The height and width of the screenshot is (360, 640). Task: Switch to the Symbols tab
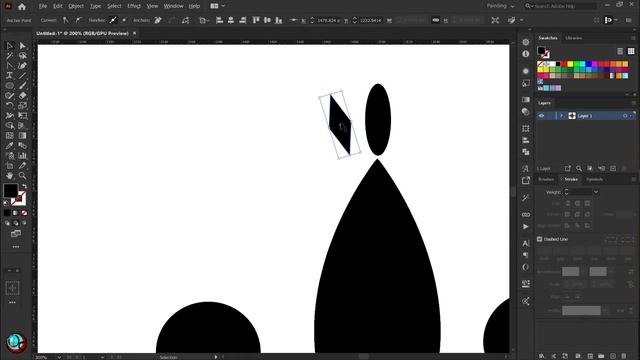coord(594,179)
